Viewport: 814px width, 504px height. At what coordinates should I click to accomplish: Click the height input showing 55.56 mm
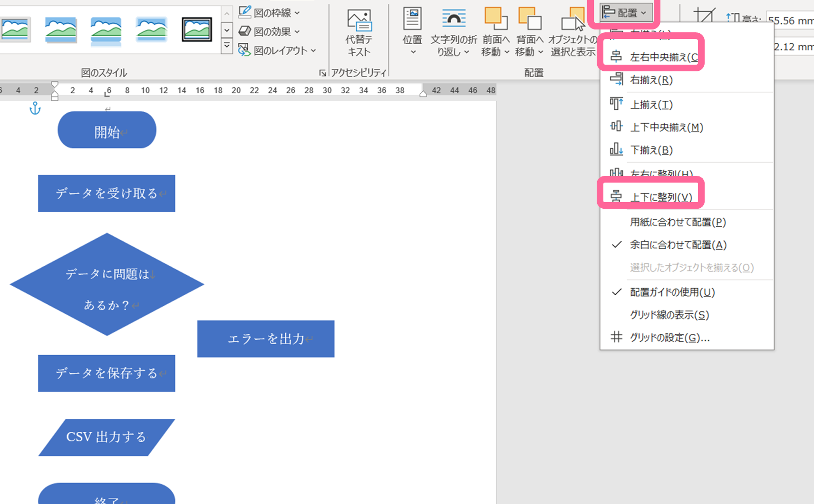(791, 20)
